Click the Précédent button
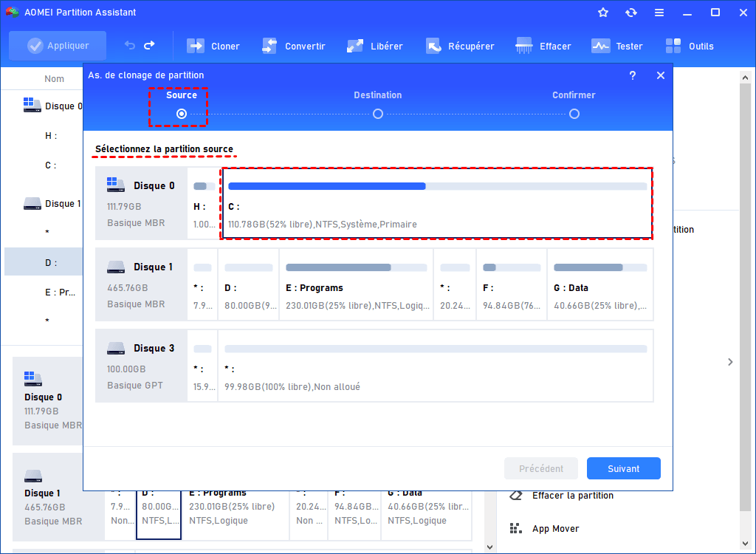Screen dimensions: 756x554 pos(541,468)
